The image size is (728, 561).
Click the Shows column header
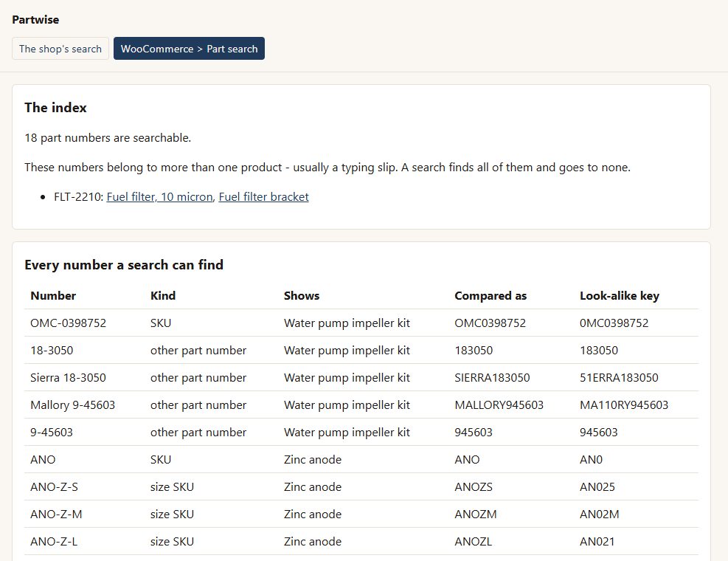point(302,295)
